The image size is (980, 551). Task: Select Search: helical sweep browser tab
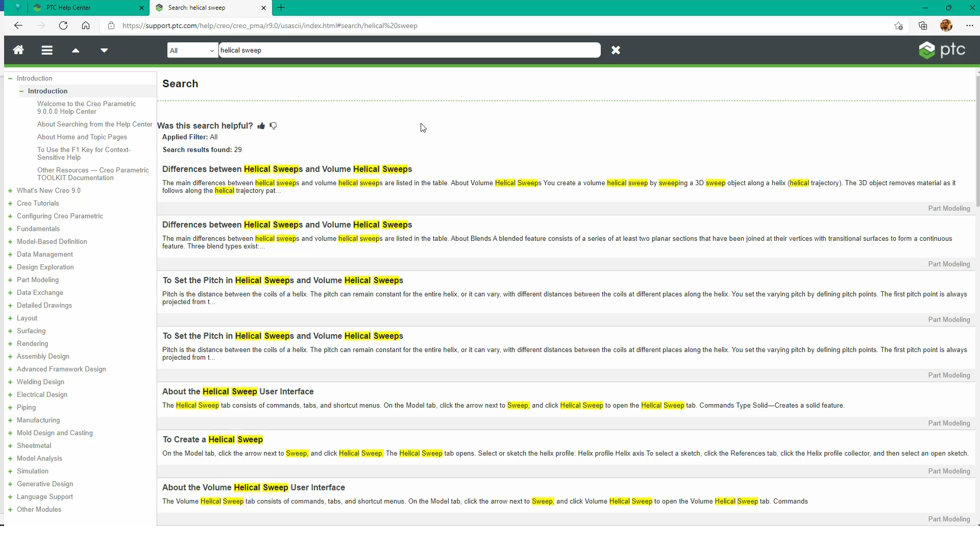click(211, 8)
